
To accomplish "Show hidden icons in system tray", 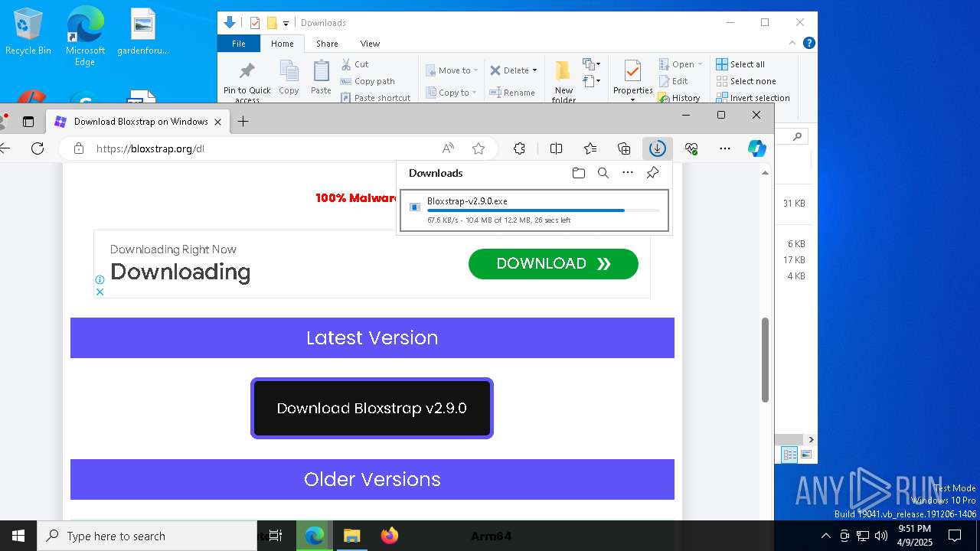I will [x=825, y=536].
